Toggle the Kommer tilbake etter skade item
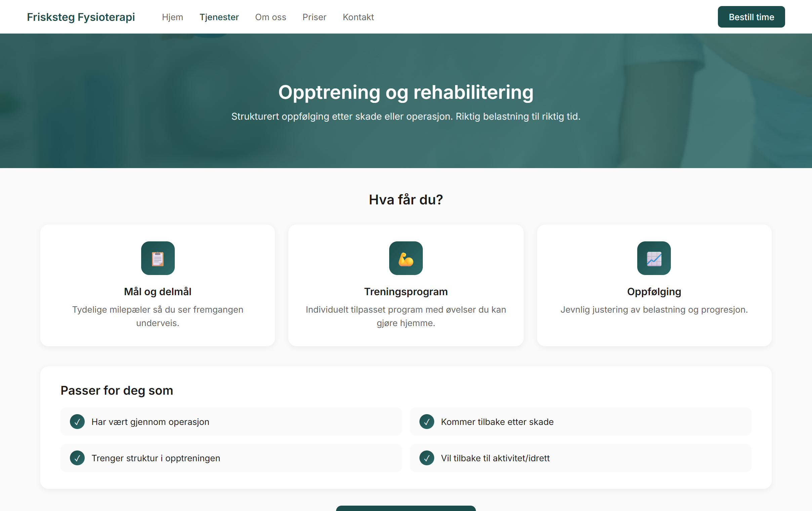This screenshot has width=812, height=511. tap(580, 422)
